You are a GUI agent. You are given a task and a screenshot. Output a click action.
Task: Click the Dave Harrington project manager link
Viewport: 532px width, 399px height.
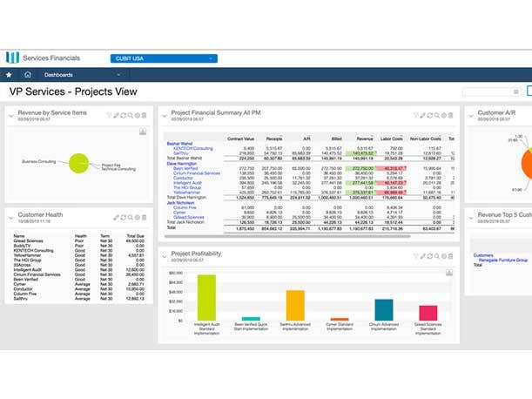pos(184,164)
